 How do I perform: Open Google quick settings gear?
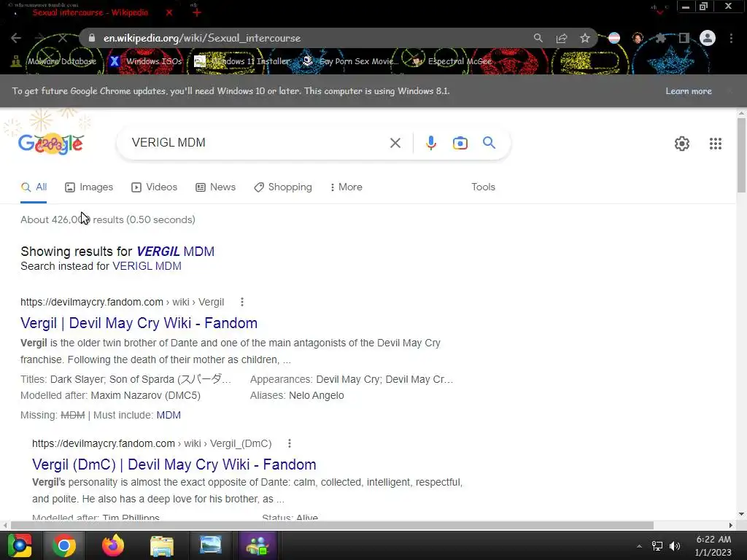pos(682,144)
